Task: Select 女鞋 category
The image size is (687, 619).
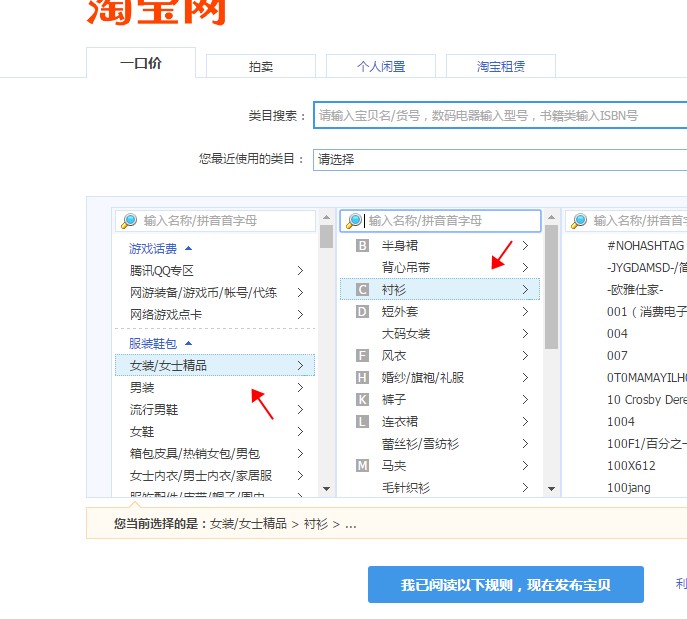Action: [215, 432]
